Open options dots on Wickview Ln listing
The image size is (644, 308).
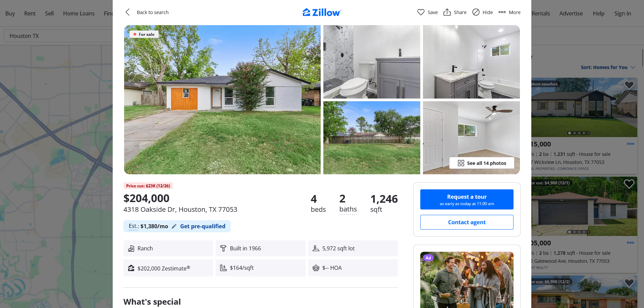(630, 144)
